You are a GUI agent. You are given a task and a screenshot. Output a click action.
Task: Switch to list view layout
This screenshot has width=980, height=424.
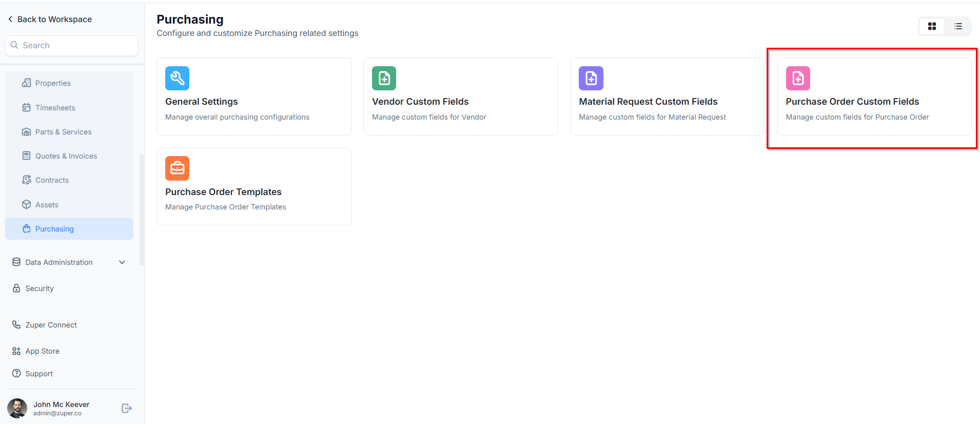coord(958,26)
